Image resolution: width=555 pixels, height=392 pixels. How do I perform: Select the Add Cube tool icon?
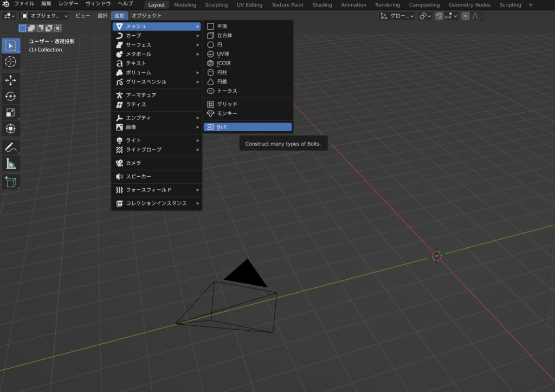10,182
